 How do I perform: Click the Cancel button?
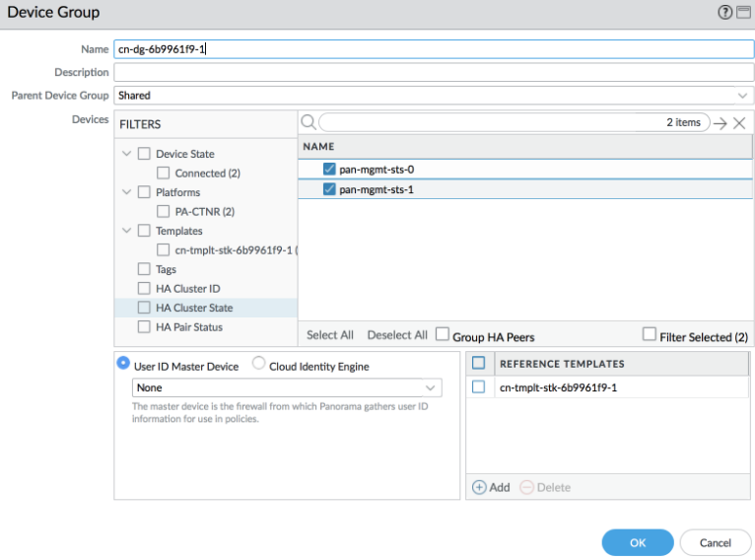[715, 542]
